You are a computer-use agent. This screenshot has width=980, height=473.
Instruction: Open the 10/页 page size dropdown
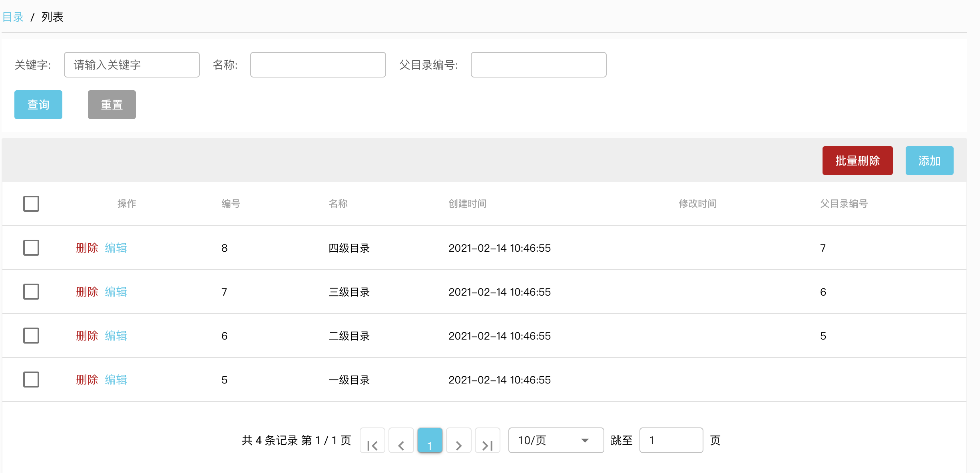(556, 440)
